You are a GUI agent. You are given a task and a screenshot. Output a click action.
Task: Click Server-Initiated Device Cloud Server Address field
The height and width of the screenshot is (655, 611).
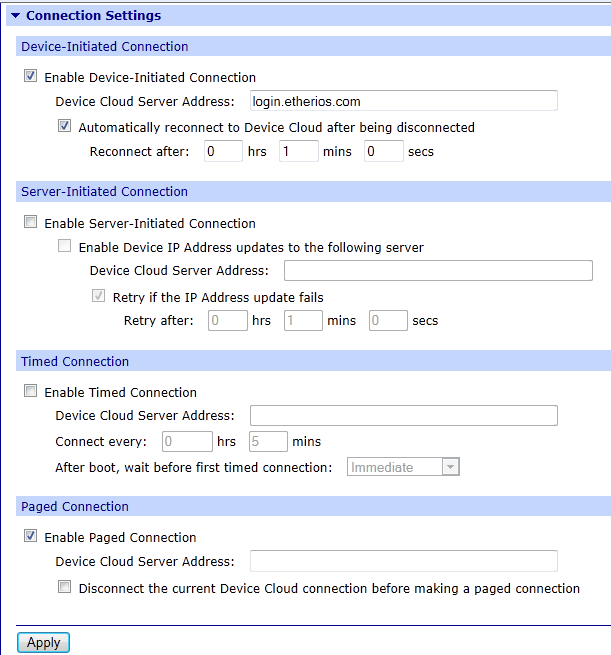438,271
